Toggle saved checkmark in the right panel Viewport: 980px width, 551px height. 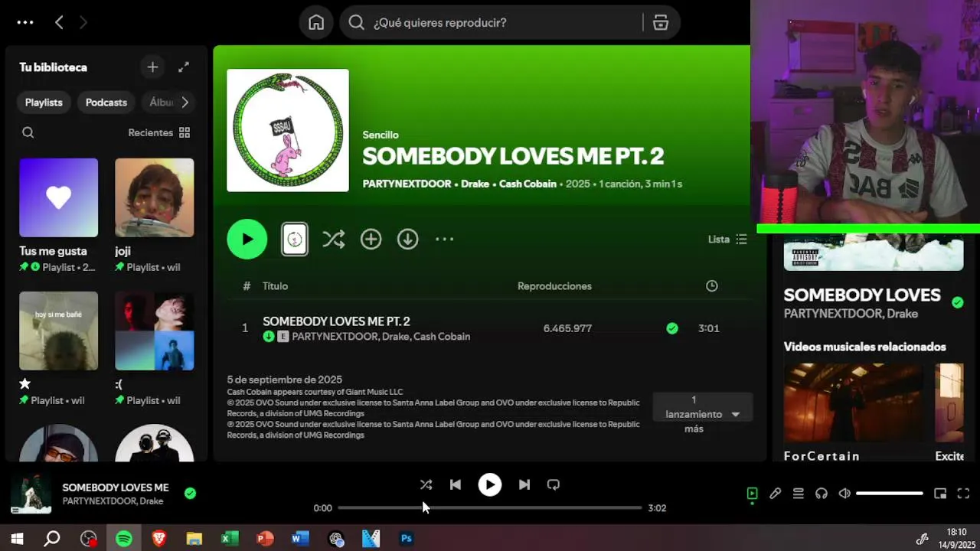point(957,302)
